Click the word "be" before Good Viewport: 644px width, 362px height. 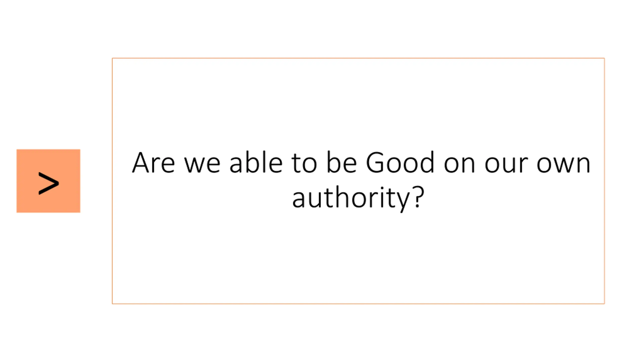click(x=342, y=162)
